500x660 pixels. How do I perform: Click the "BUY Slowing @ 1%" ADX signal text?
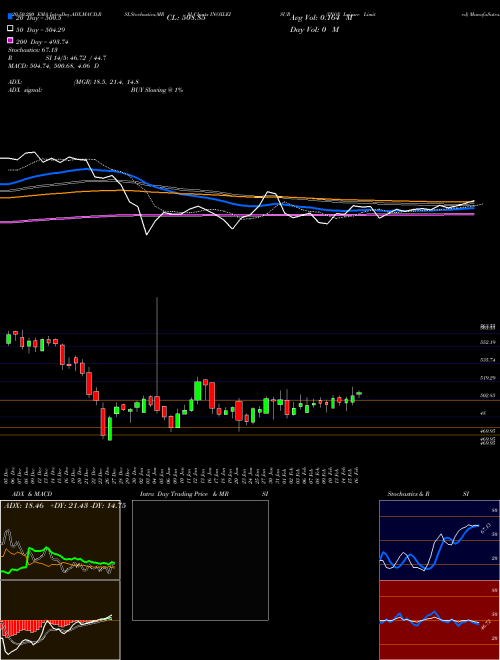point(157,90)
